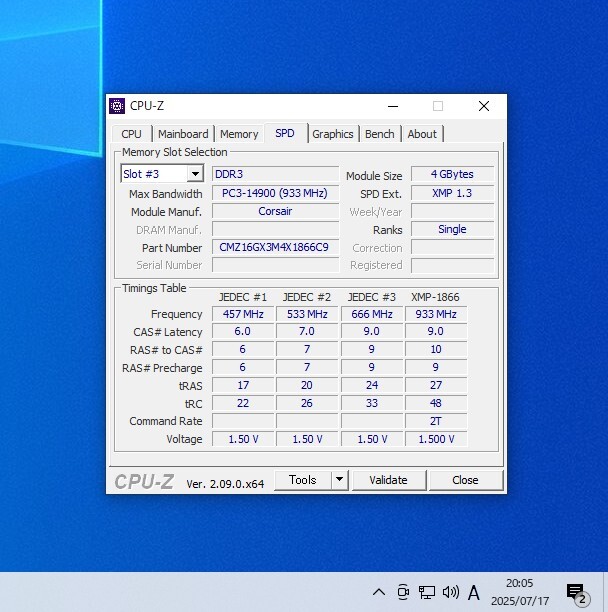Open the taskbar clock showing 20:05

click(520, 592)
